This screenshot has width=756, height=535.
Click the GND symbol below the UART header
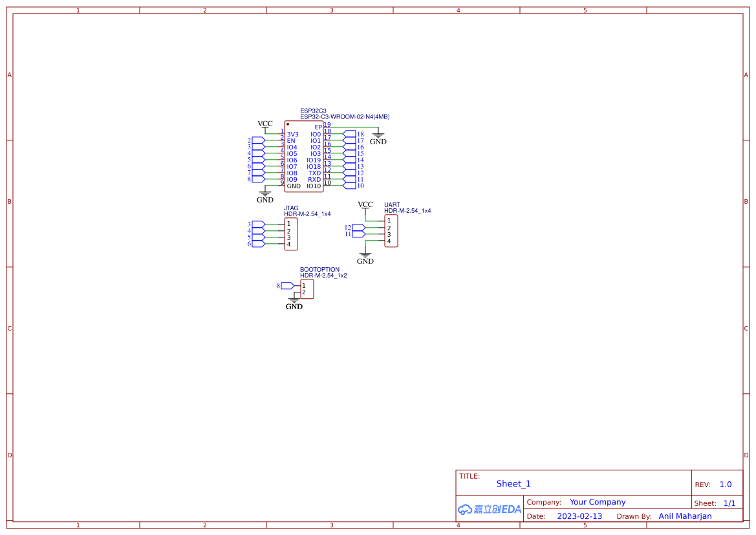tap(365, 257)
